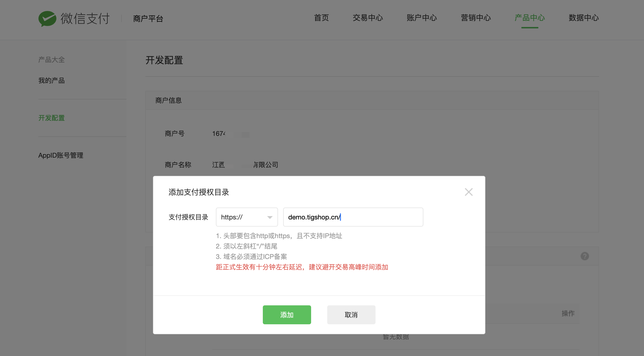The image size is (644, 356).
Task: Open the 首页 nav tab
Action: (321, 18)
